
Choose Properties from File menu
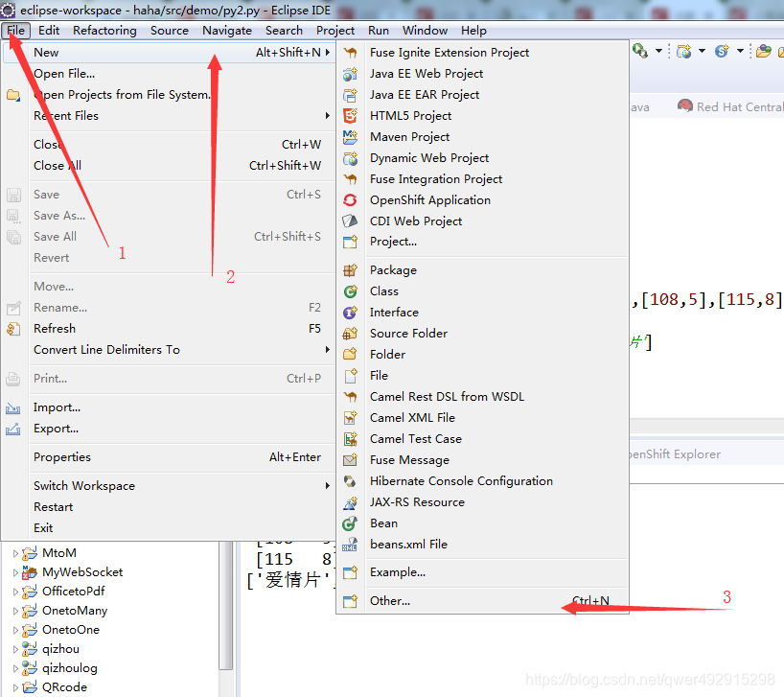tap(168, 457)
